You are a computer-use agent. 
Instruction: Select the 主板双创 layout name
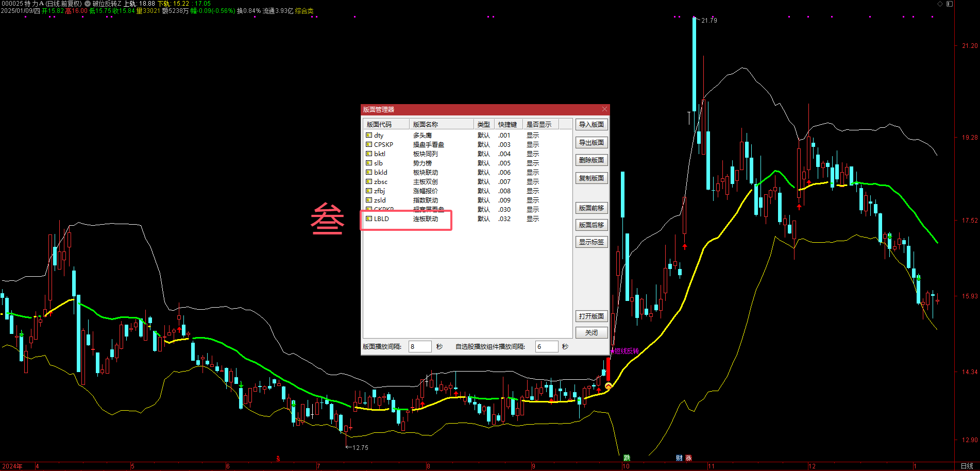pyautogui.click(x=426, y=182)
